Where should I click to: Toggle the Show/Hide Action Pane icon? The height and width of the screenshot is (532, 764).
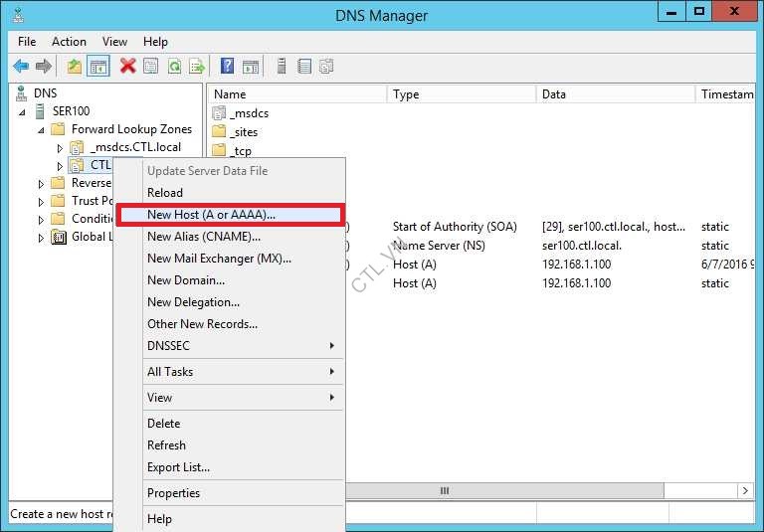(x=251, y=66)
